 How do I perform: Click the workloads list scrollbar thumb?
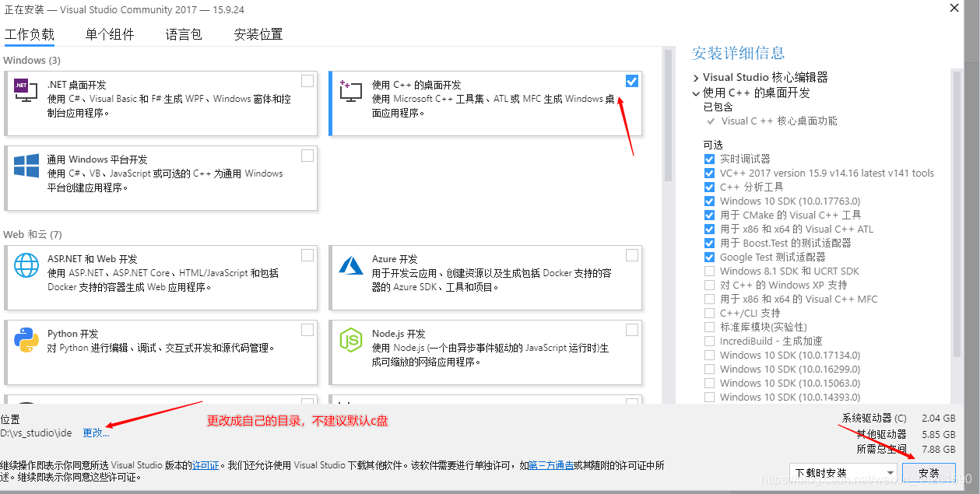pos(668,116)
